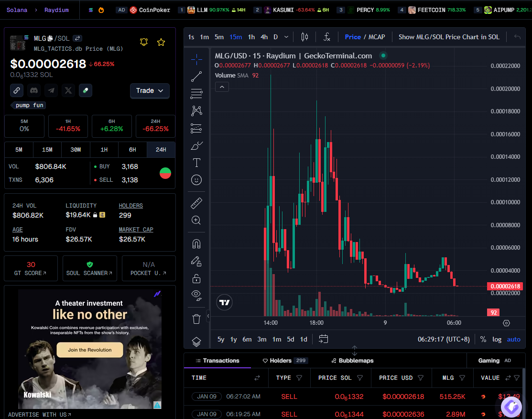Screen dimensions: 532x419
Task: Add MLG to favorites with the star icon
Action: click(161, 42)
